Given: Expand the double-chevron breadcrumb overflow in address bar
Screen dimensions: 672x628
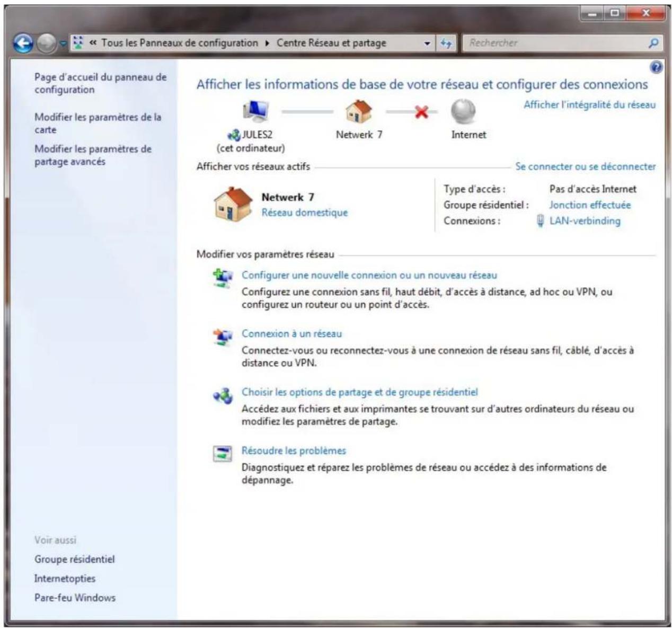Looking at the screenshot, I should coord(93,43).
